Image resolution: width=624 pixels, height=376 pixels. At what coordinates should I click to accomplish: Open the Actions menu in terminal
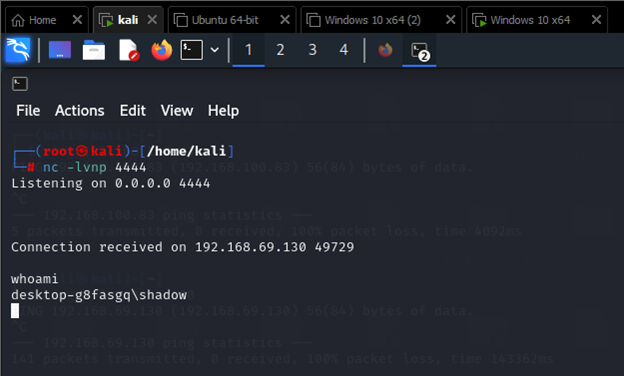click(80, 111)
